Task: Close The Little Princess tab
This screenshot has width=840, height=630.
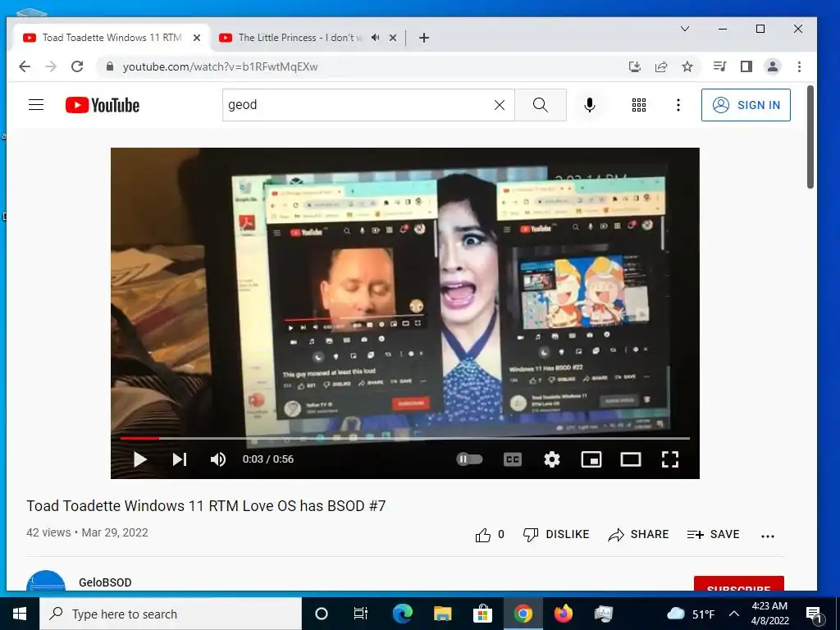Action: click(x=393, y=38)
